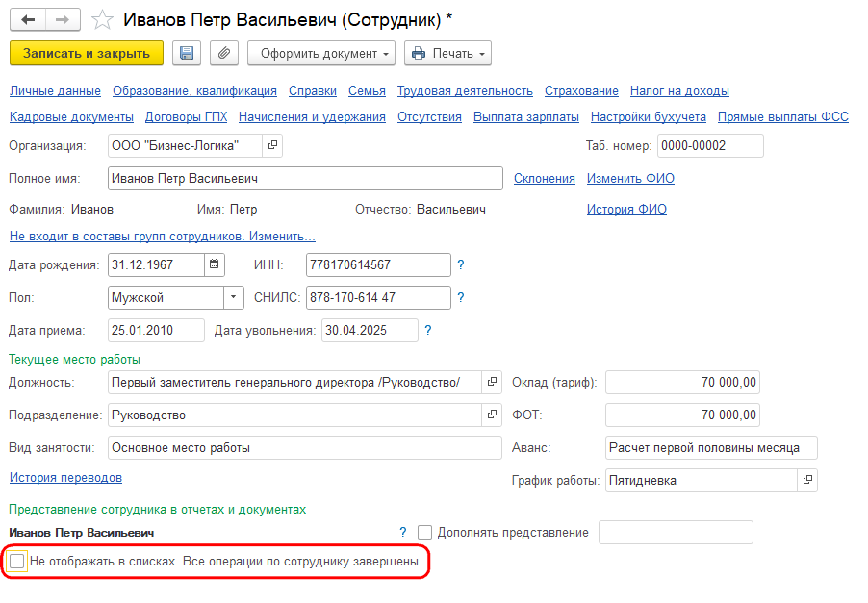Open История переводов link
The height and width of the screenshot is (603, 868).
pos(65,477)
